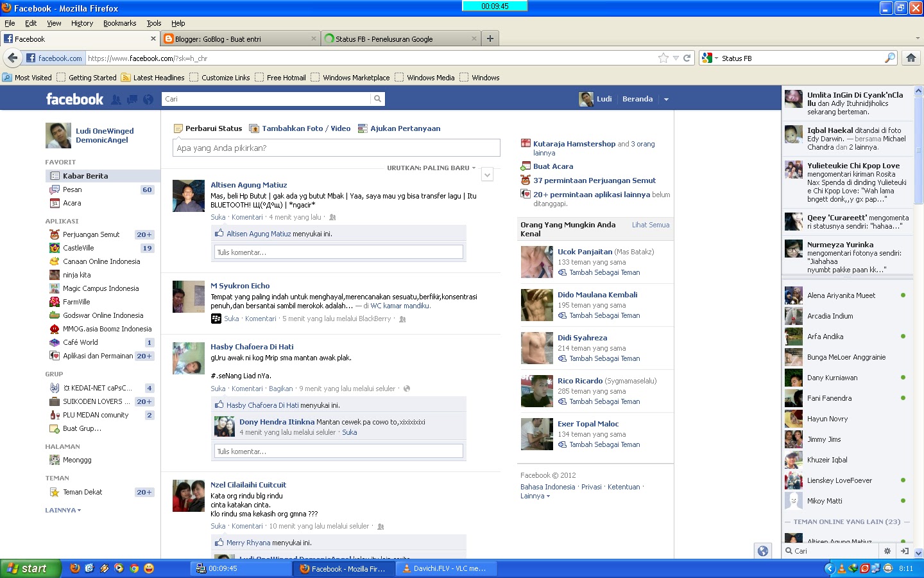
Task: Bookmark this page with the star icon
Action: 663,58
